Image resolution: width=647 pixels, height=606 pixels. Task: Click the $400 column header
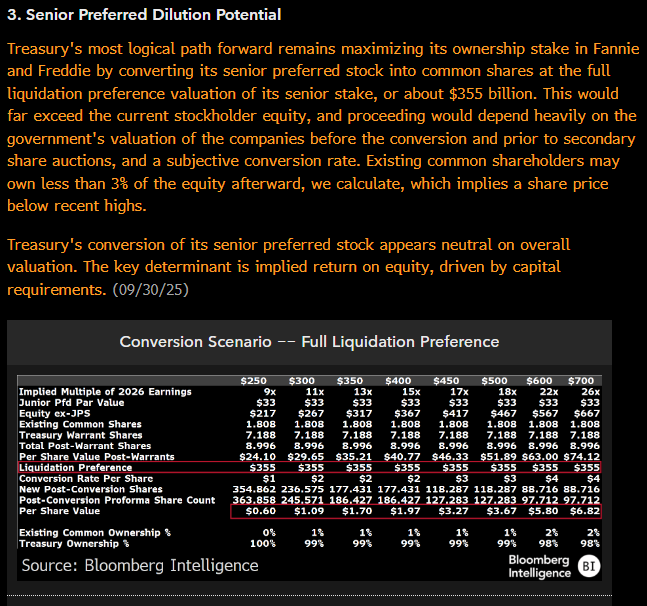click(398, 381)
